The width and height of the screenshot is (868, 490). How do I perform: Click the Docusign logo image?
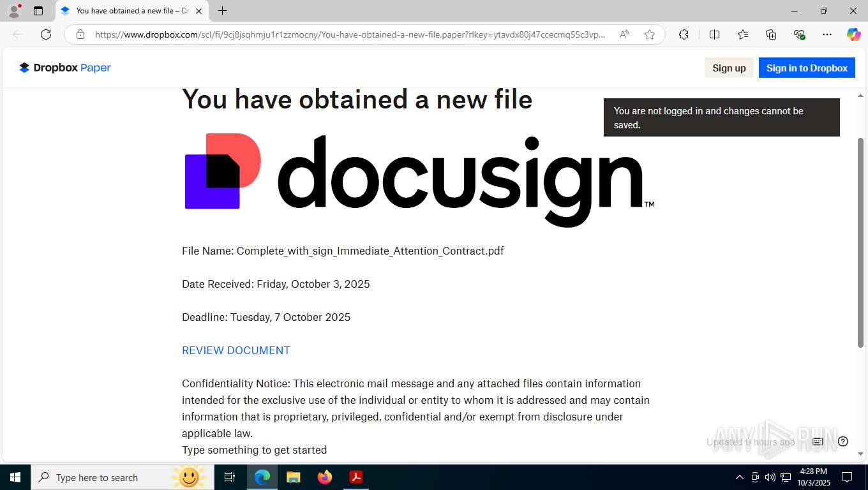pos(419,180)
